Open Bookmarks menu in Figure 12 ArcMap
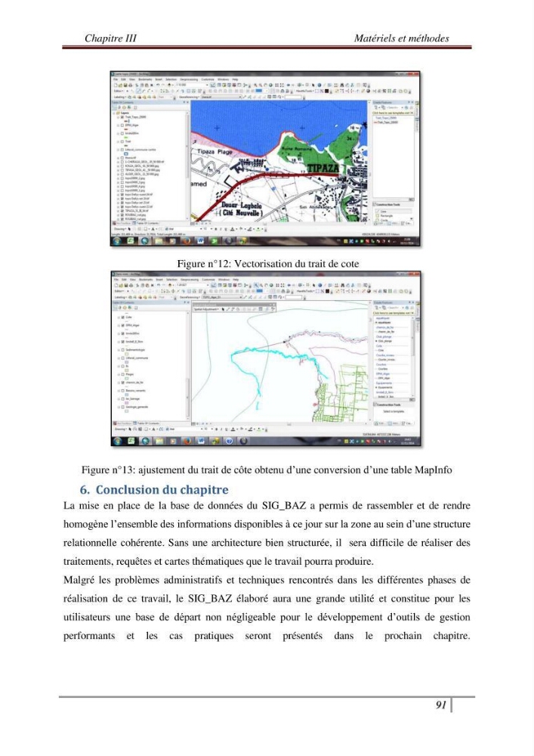534x756 pixels. click(145, 79)
